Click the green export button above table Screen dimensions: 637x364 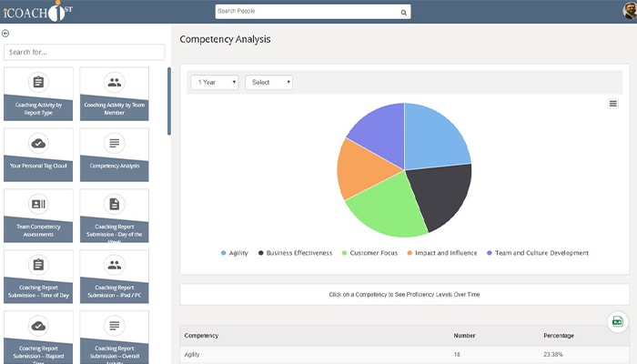(x=617, y=322)
